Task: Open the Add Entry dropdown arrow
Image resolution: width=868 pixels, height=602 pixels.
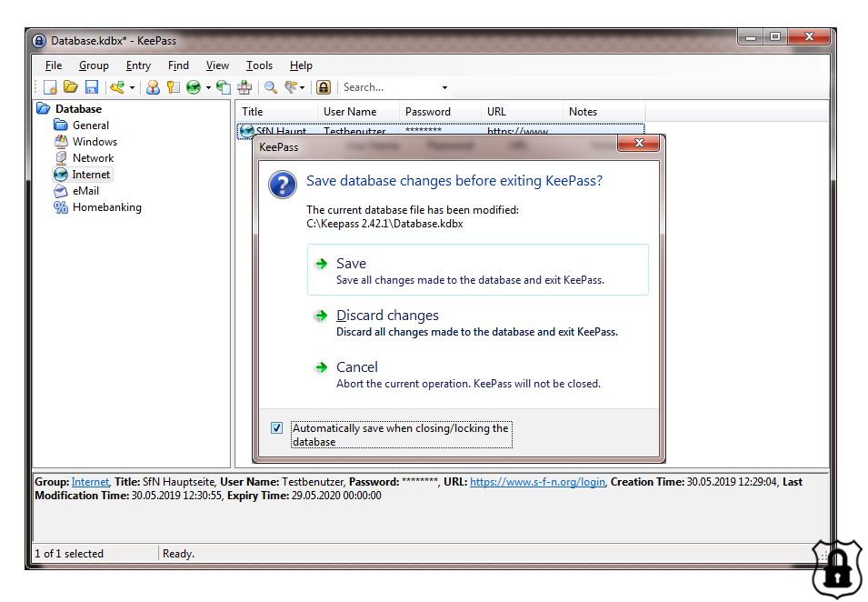Action: (x=132, y=87)
